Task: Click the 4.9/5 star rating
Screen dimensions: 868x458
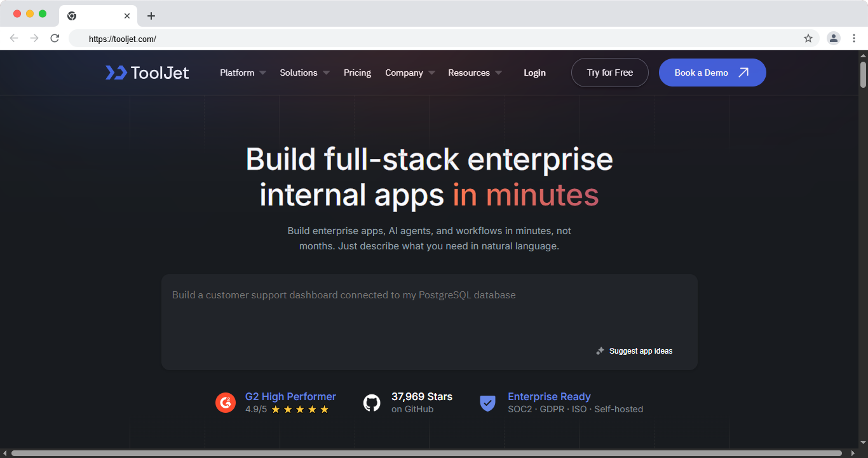Action: click(287, 409)
